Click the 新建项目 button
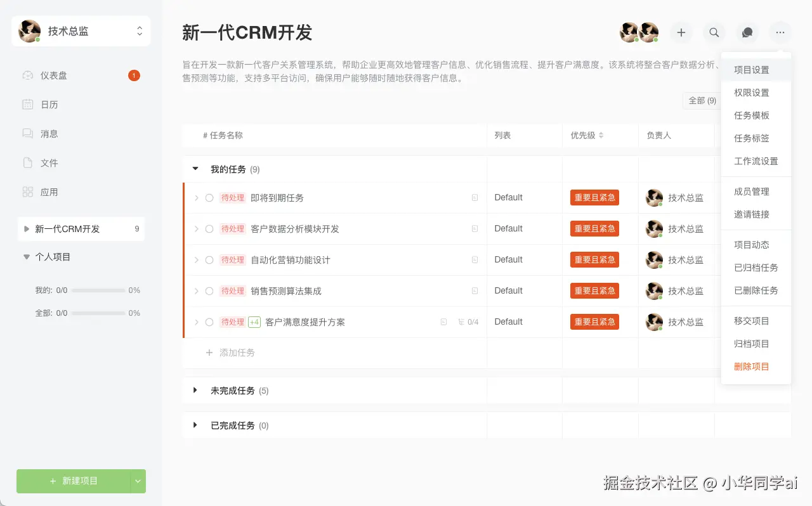812x506 pixels. [x=74, y=481]
